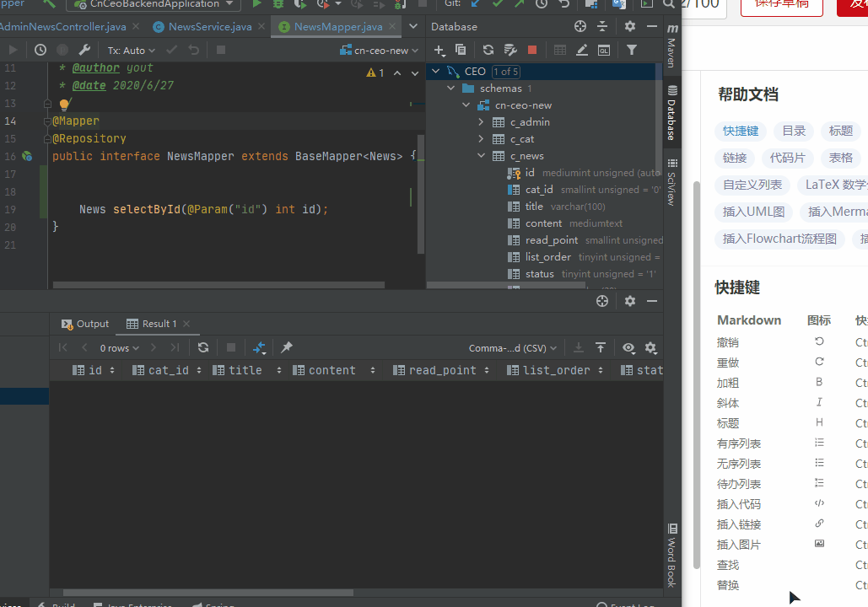The width and height of the screenshot is (868, 607).
Task: Open the Comma-...d (CSV) export format dropdown
Action: tap(513, 348)
